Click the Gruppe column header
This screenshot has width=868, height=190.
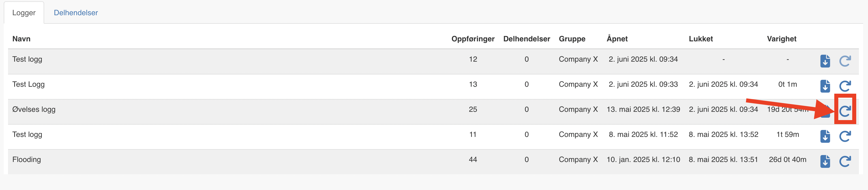[x=572, y=39]
